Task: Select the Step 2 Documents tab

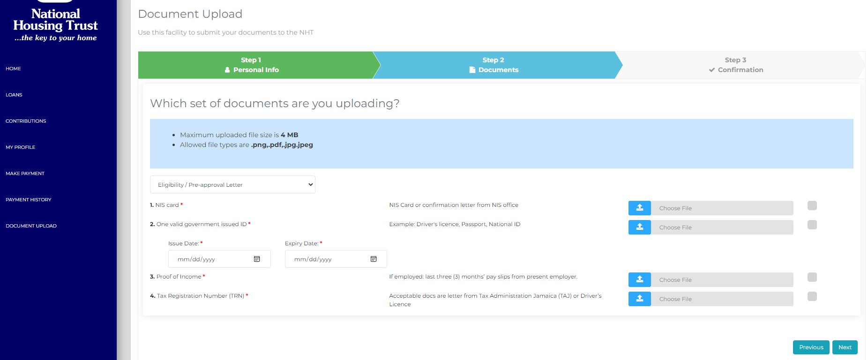Action: pos(494,65)
